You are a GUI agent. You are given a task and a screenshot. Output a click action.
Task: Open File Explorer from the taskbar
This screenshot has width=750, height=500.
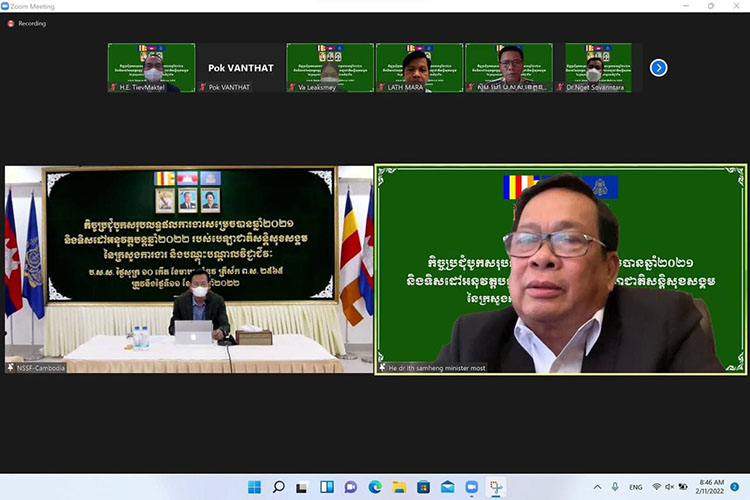pos(399,487)
